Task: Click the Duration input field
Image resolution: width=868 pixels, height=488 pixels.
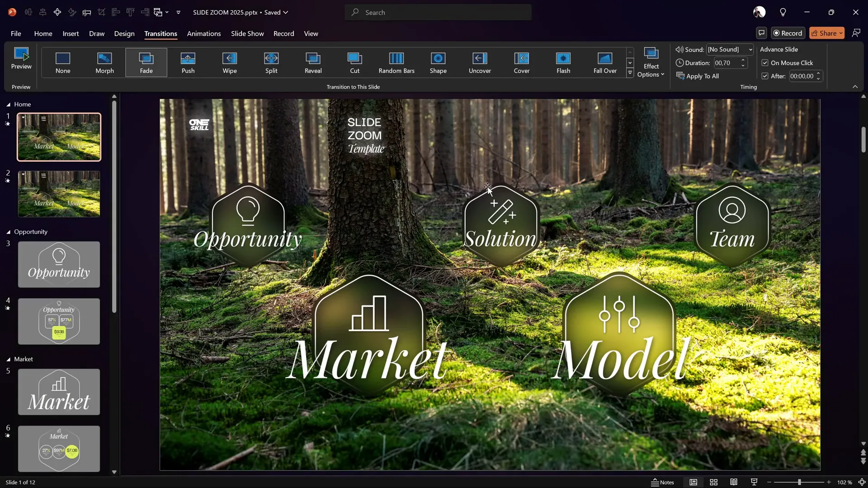Action: point(726,63)
